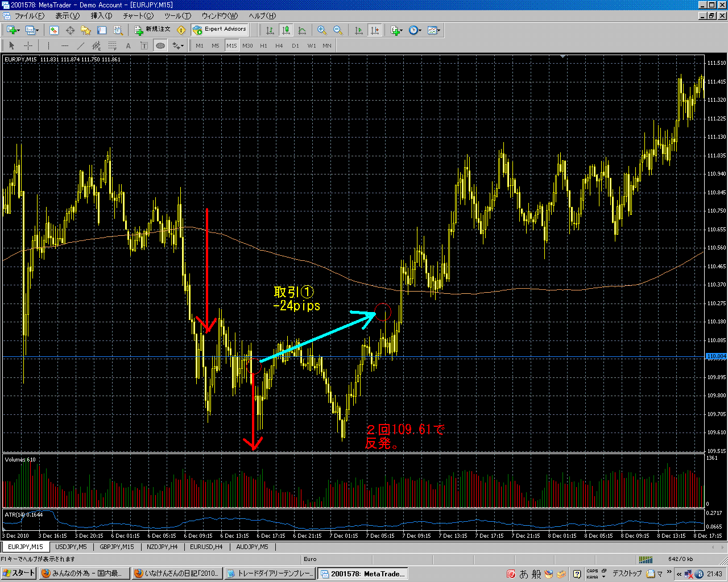Open the 新規注文 new order dialog
728x582 pixels.
152,30
